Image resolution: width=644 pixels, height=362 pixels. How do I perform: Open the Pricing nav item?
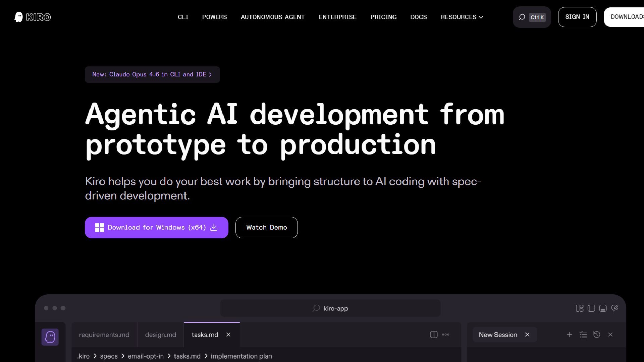click(x=383, y=17)
